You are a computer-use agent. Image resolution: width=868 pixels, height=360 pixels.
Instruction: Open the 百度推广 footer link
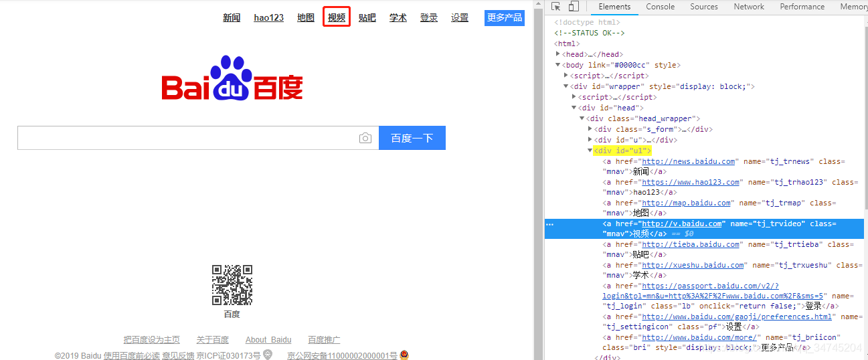point(324,340)
